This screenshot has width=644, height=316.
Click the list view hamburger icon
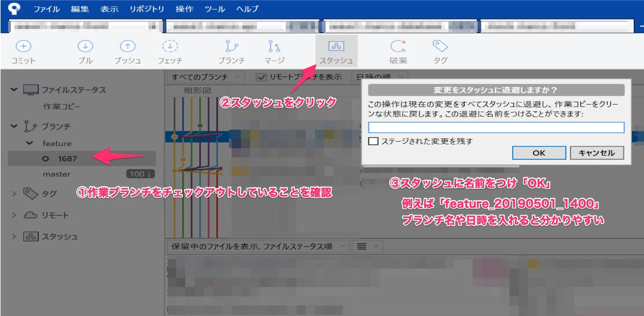click(x=362, y=247)
